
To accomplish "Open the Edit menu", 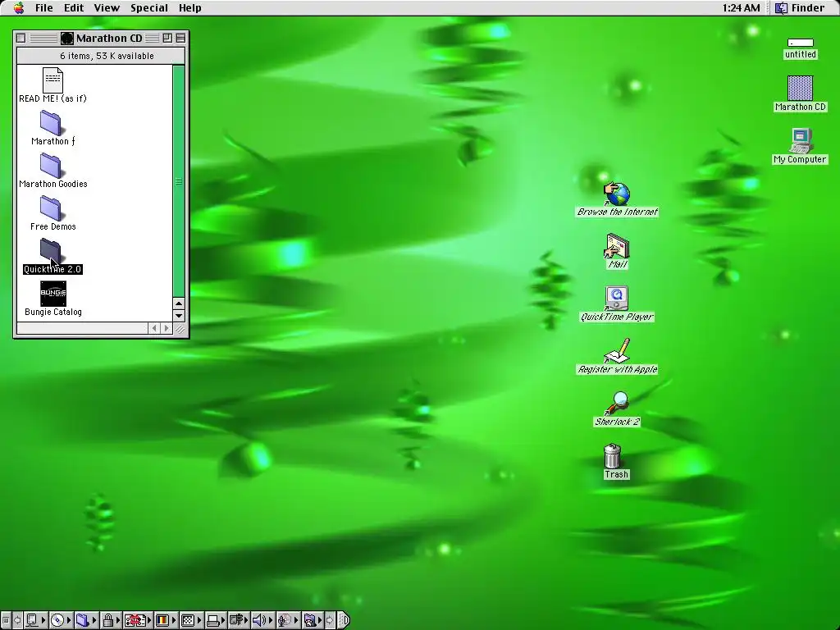I will [x=74, y=8].
